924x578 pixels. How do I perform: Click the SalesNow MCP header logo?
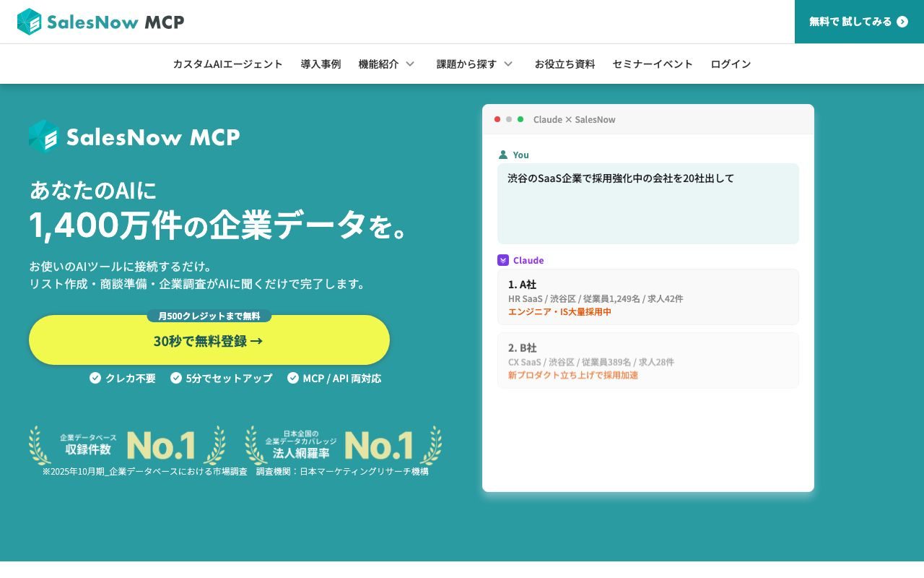(100, 22)
